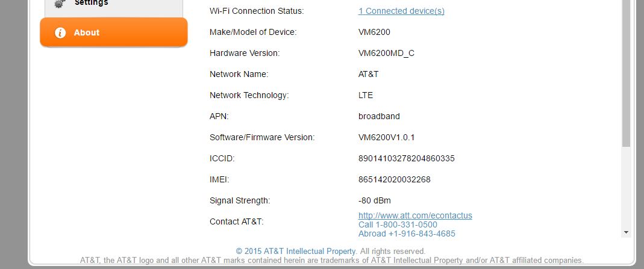Open the 2015 AT&T Intellectual Property link

(296, 251)
